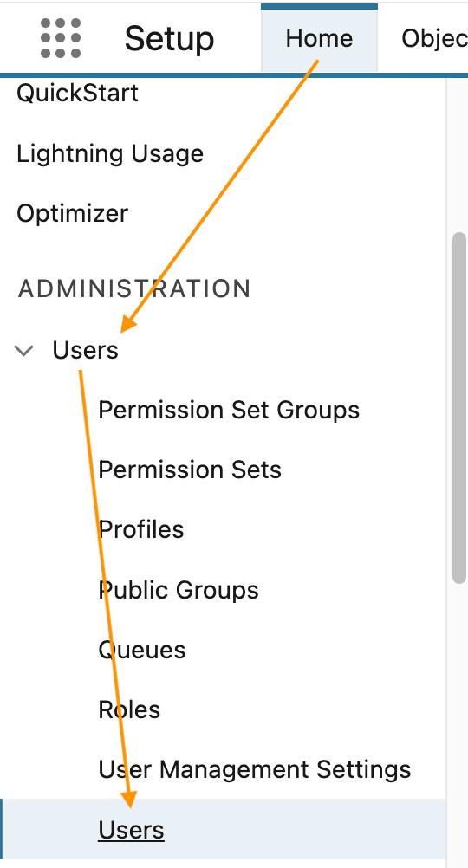
Task: Navigate to Roles
Action: point(129,709)
